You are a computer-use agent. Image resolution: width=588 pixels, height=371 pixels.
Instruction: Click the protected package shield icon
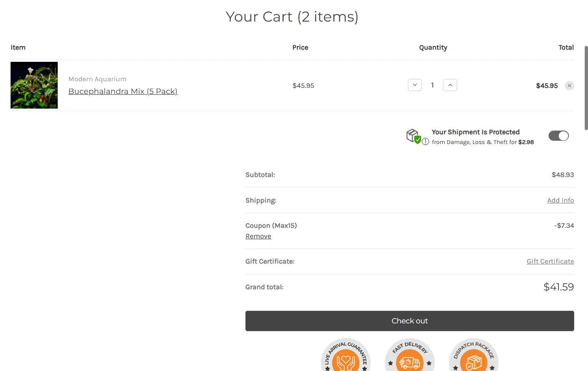pyautogui.click(x=413, y=136)
